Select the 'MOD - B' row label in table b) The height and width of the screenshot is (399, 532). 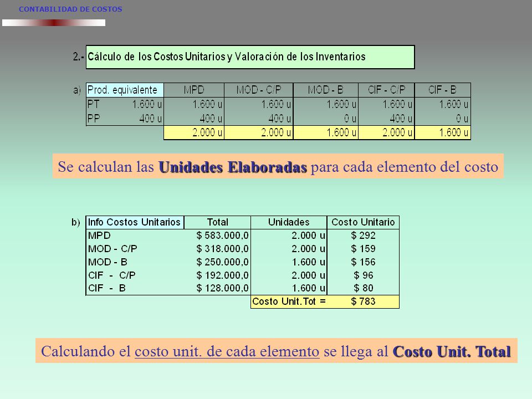108,262
